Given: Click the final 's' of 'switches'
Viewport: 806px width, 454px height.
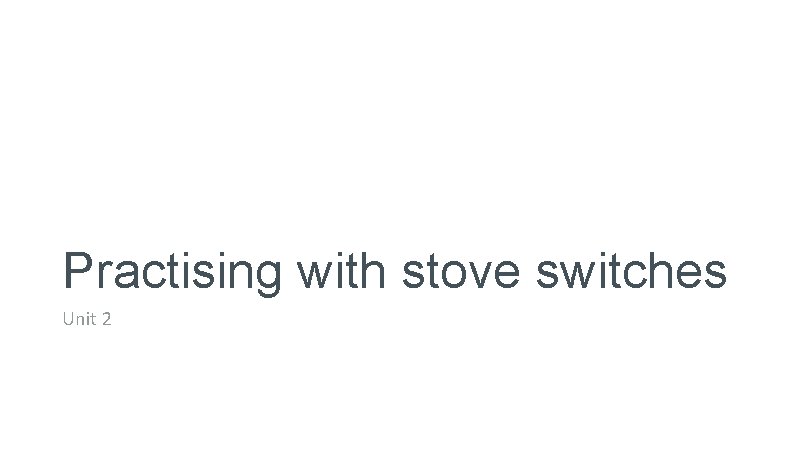Looking at the screenshot, I should point(714,272).
